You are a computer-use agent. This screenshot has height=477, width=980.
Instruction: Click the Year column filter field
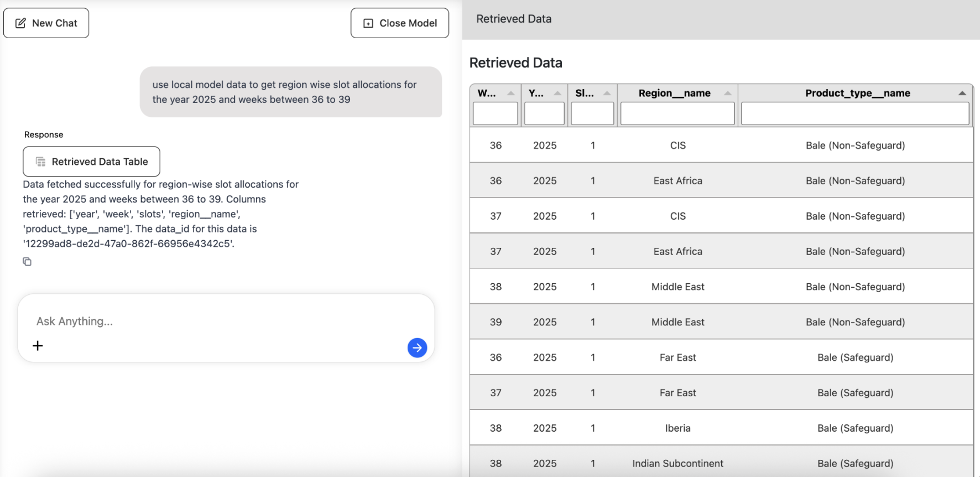click(x=544, y=114)
